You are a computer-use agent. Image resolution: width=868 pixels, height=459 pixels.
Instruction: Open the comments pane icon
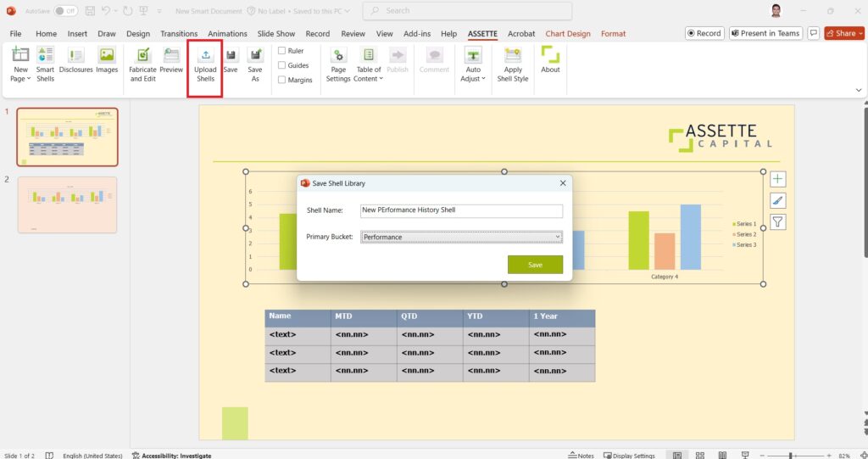pos(813,33)
